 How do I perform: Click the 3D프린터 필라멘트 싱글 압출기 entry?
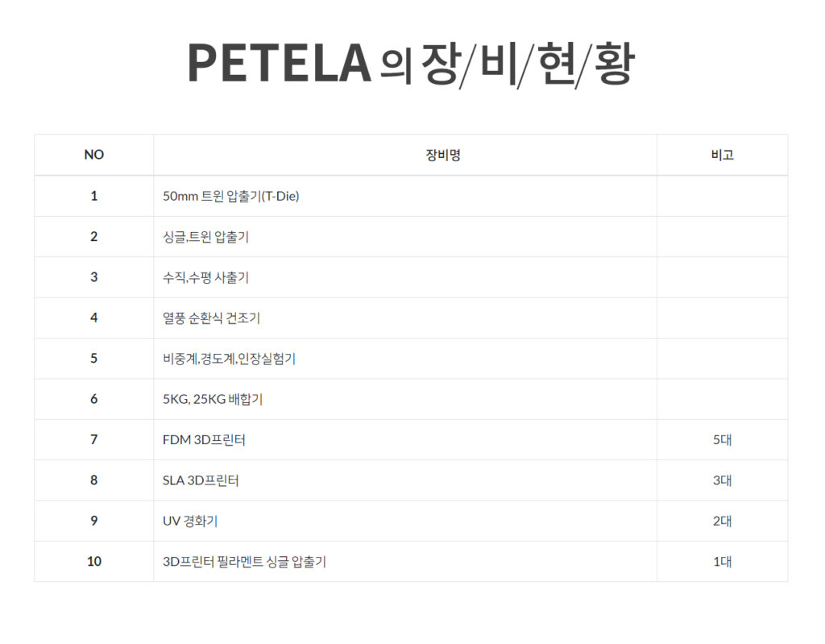(245, 562)
